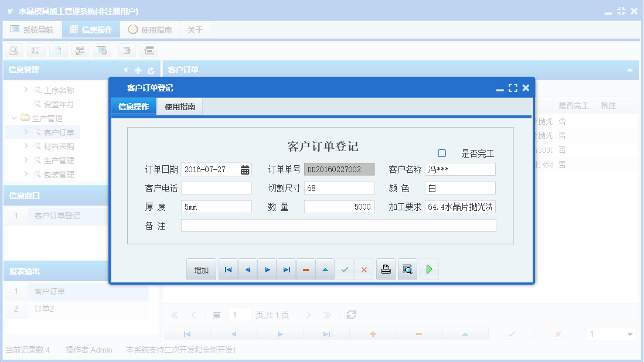Click the printer icon in the order dialog
Image resolution: width=644 pixels, height=362 pixels.
[x=386, y=269]
